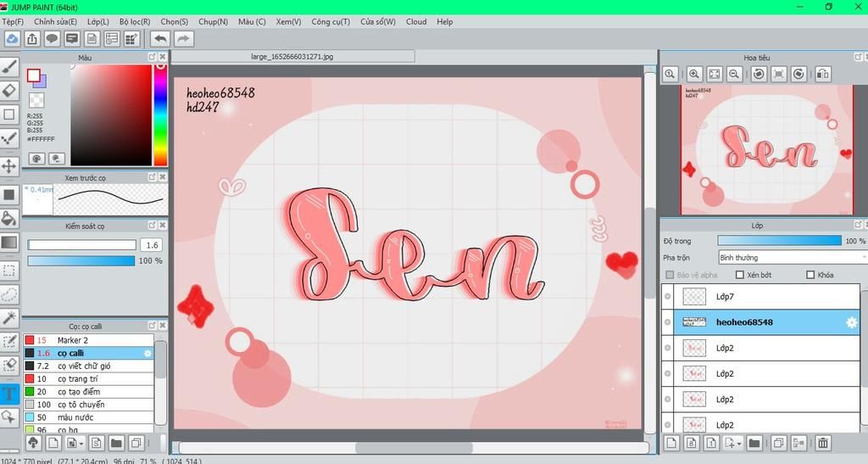
Task: Expand the add-brush dropdown in brush panel
Action: (80, 443)
